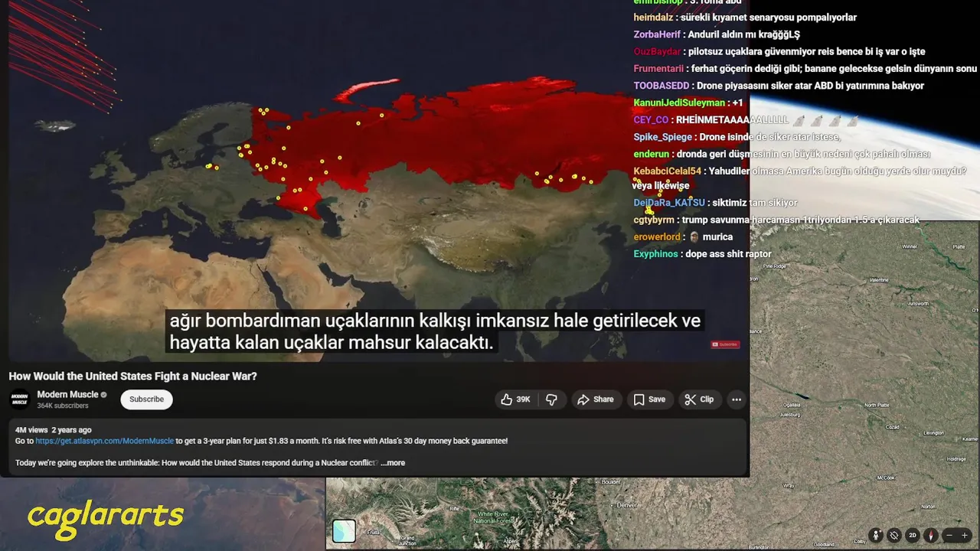Open the three-dot more actions menu
980x551 pixels.
(x=737, y=399)
